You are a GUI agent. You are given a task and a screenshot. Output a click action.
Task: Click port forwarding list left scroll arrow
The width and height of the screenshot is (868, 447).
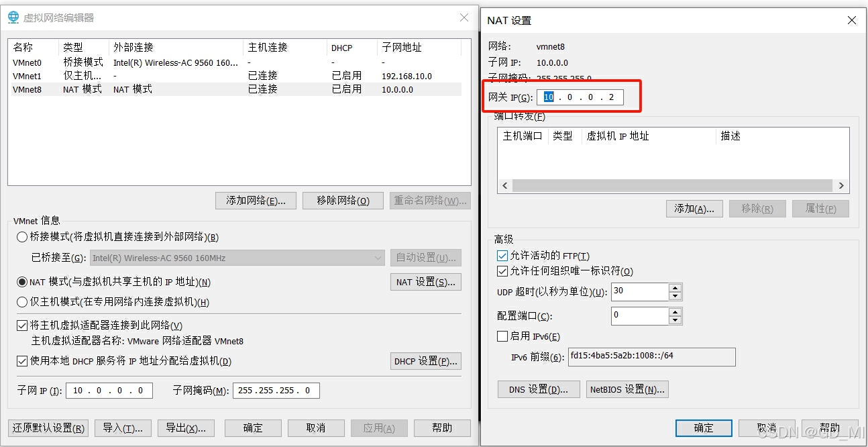click(505, 186)
